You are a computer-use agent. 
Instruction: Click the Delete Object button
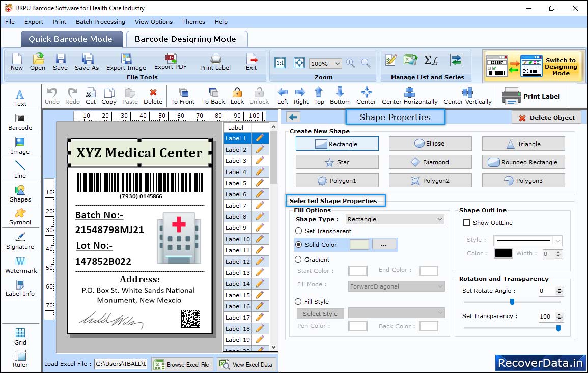pos(546,118)
